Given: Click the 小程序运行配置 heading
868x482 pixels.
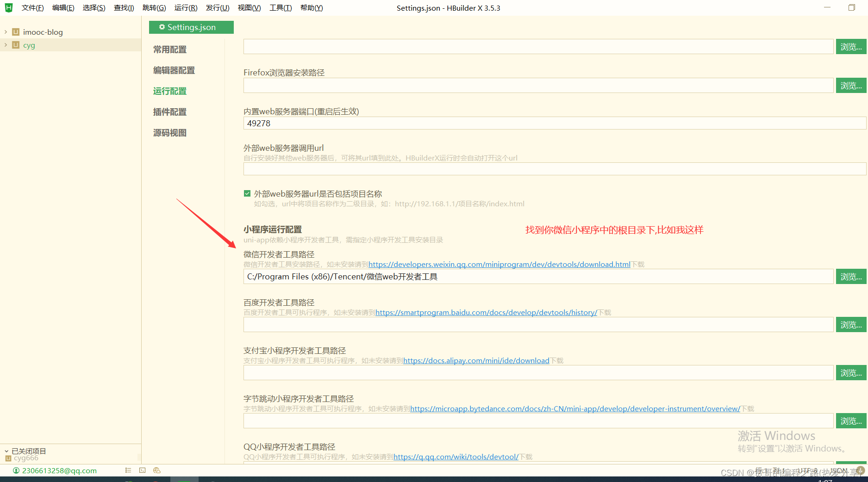Looking at the screenshot, I should coord(273,229).
